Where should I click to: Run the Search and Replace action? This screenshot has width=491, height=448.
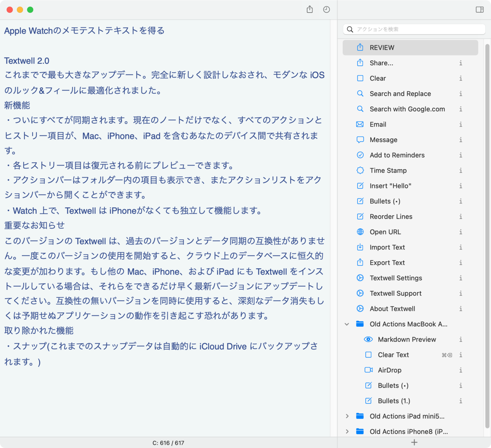(410, 93)
